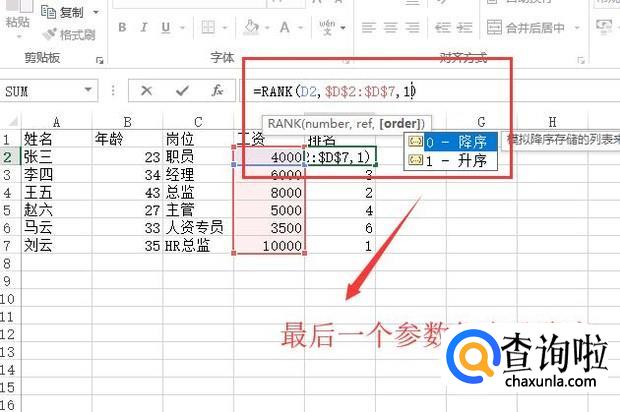Click the Copy (复制) button

pos(68,12)
